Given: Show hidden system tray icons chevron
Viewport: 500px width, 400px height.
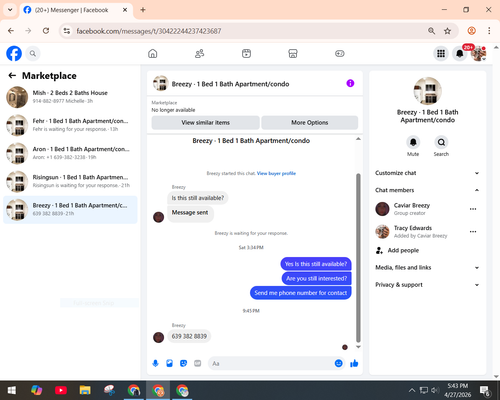Looking at the screenshot, I should 412,390.
